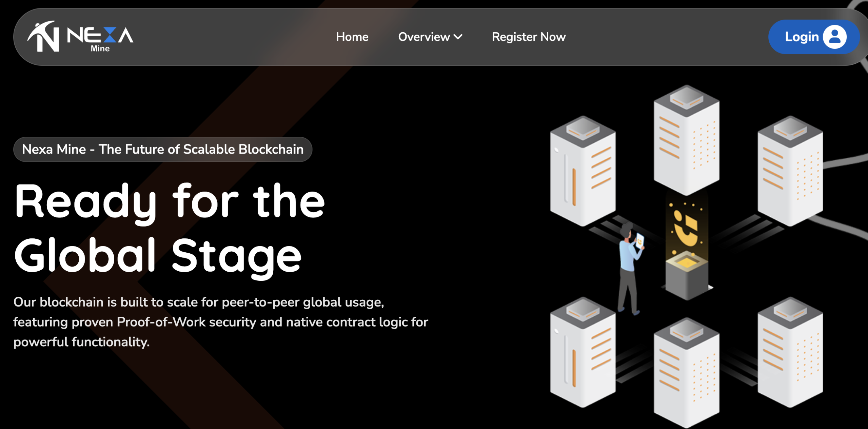
Task: Click the blockchain description paragraph
Action: point(220,321)
